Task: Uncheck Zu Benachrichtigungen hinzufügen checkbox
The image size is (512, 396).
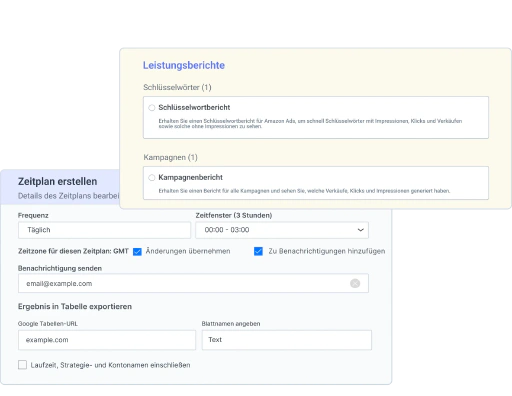Action: click(258, 251)
